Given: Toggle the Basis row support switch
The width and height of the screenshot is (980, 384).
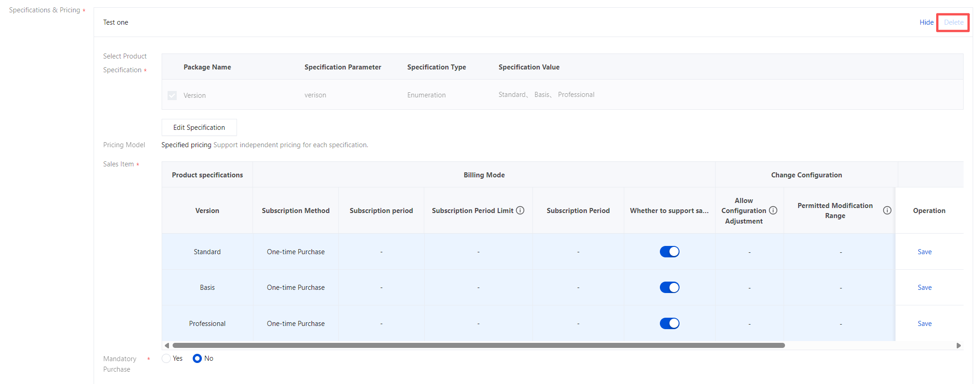Looking at the screenshot, I should point(669,288).
